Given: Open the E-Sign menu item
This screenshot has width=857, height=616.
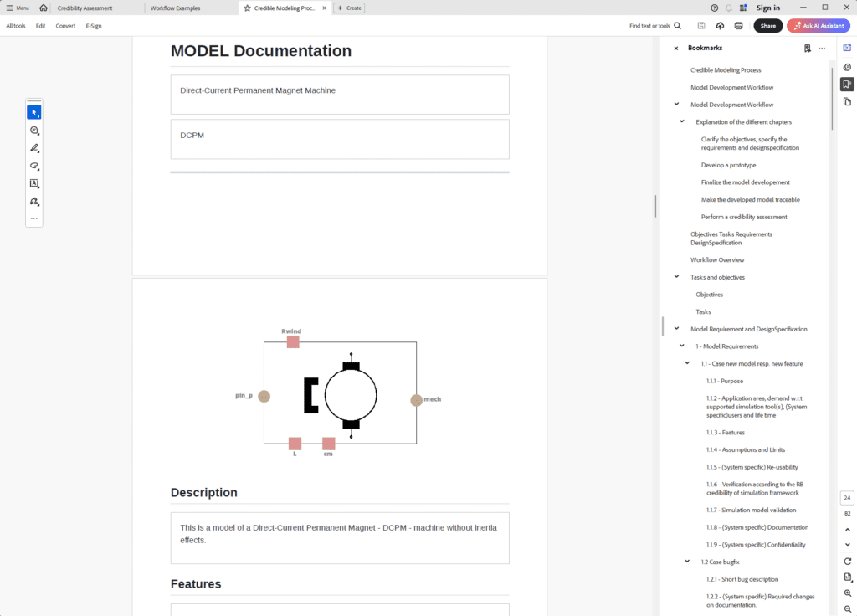Looking at the screenshot, I should pos(94,26).
